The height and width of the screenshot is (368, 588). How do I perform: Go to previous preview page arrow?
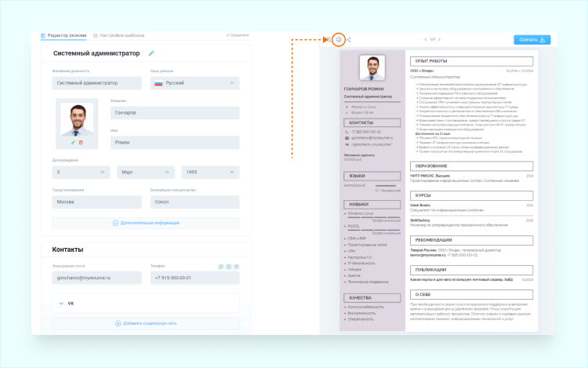coord(426,39)
